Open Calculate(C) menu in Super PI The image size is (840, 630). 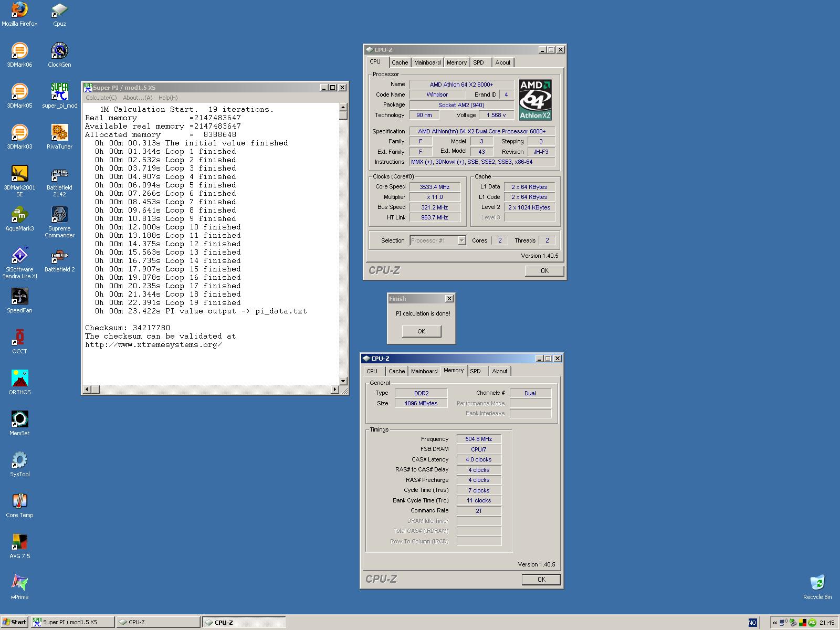click(x=101, y=98)
